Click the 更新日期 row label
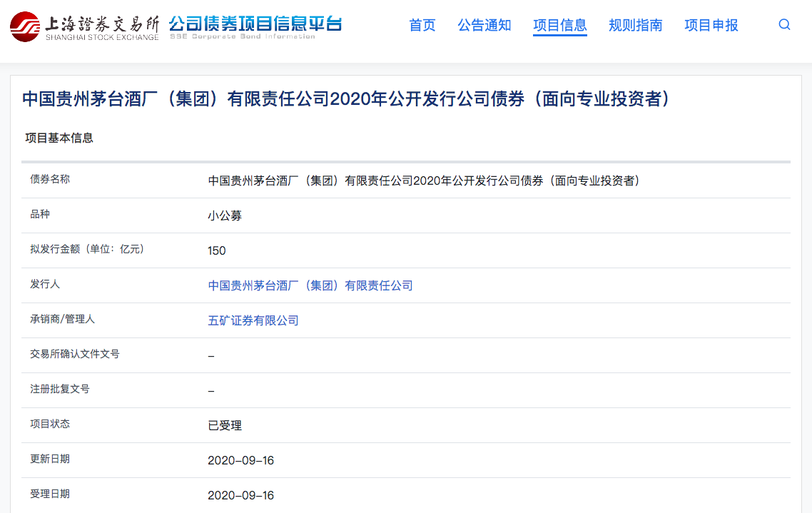Viewport: 812px width, 513px height. [50, 459]
